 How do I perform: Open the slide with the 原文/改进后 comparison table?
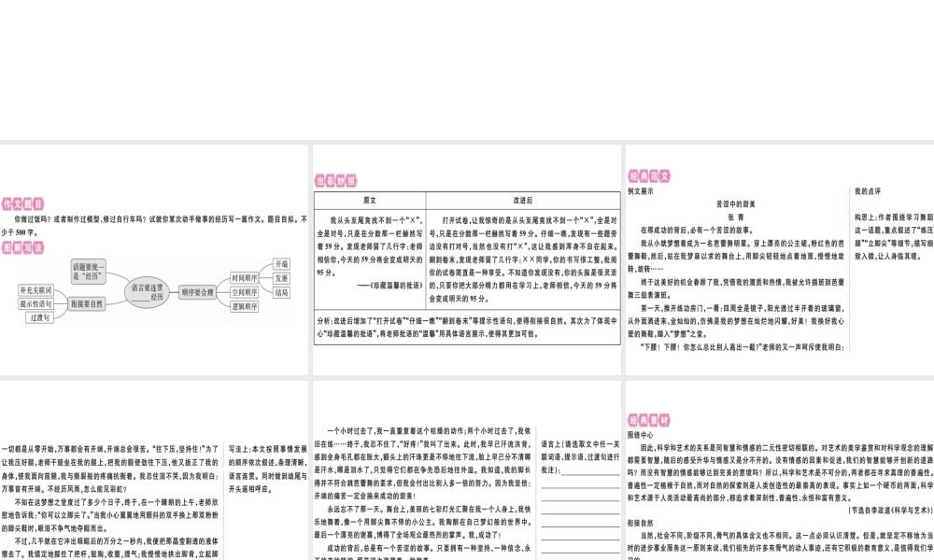click(466, 259)
